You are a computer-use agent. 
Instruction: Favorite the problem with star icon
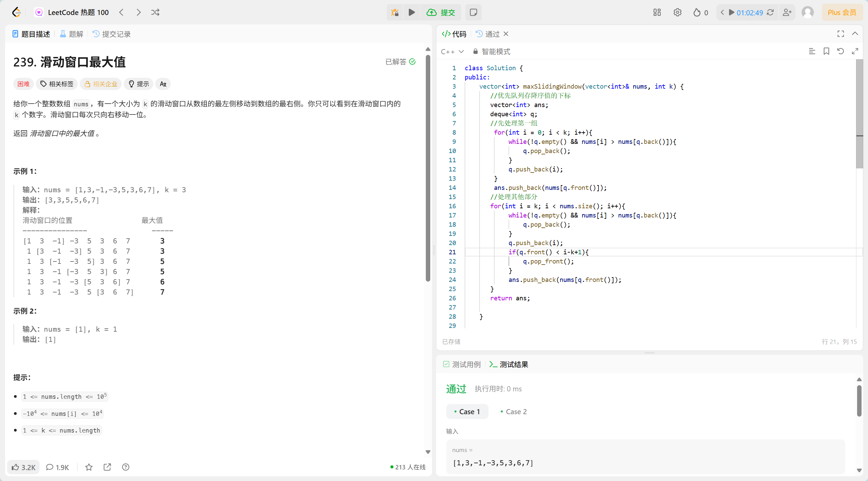tap(89, 467)
